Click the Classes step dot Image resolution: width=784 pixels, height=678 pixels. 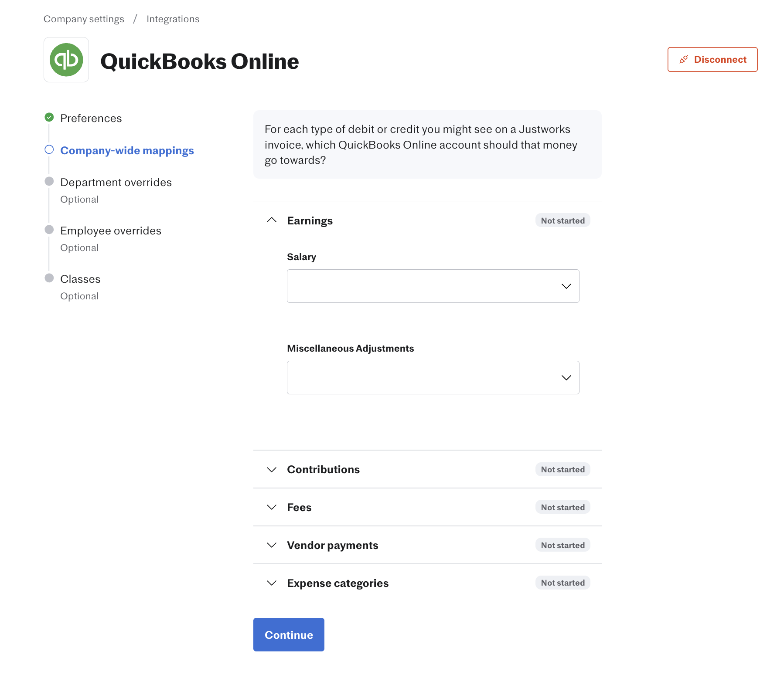click(x=49, y=278)
